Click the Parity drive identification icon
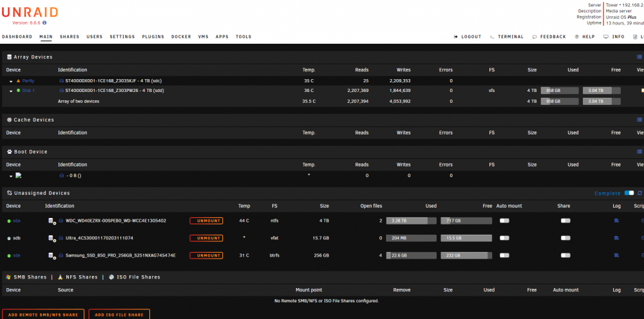The width and height of the screenshot is (644, 319). (x=62, y=81)
